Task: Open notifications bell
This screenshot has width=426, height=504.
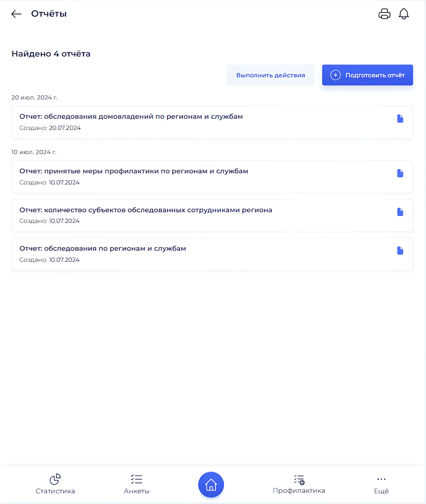Action: pyautogui.click(x=404, y=14)
